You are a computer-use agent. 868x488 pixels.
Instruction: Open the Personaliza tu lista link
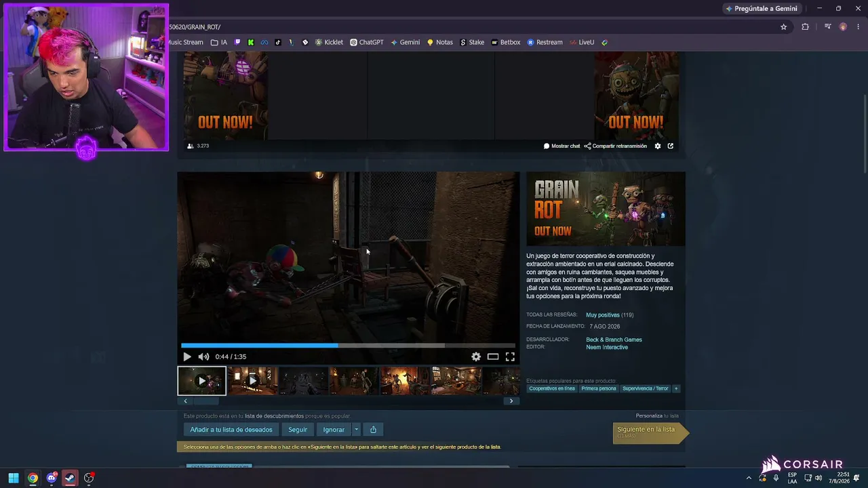tap(657, 415)
